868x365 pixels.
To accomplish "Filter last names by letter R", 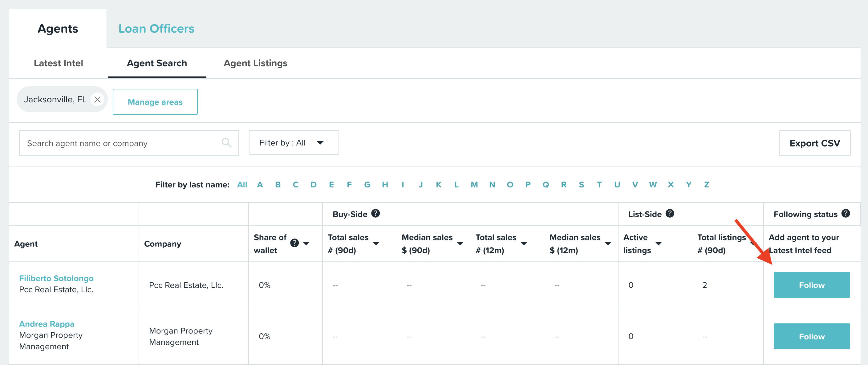I will click(563, 185).
